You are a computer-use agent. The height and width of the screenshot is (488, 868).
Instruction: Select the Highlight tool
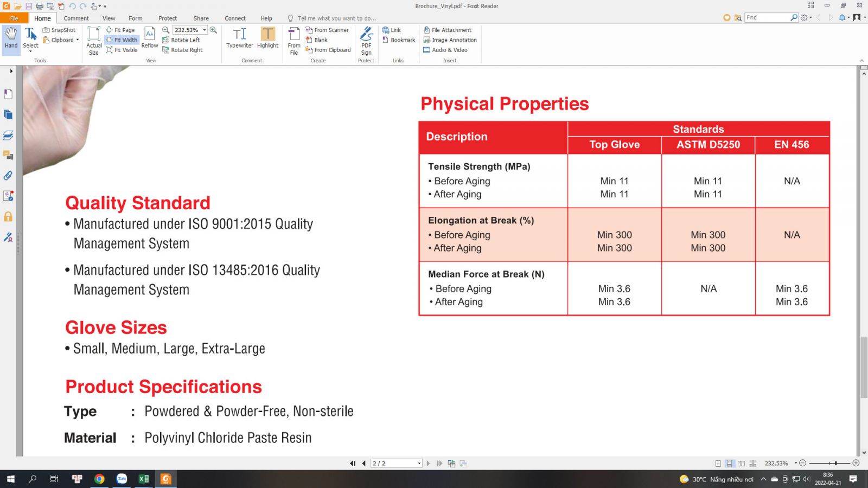[268, 38]
